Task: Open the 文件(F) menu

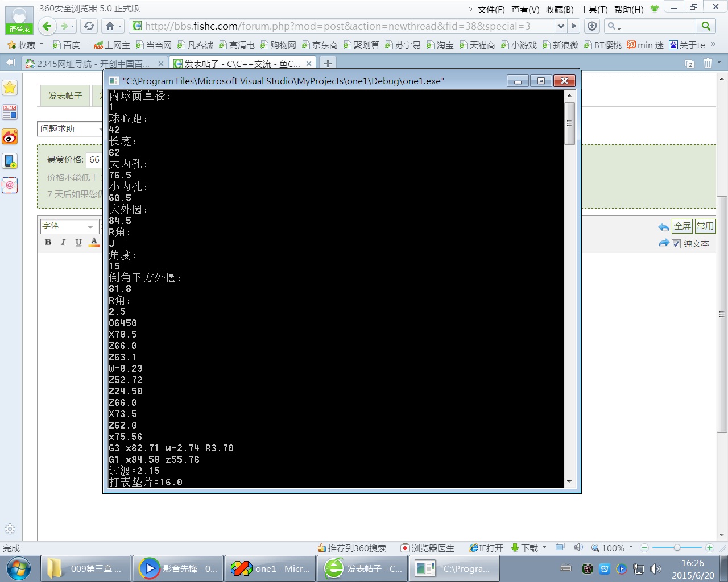Action: click(491, 9)
